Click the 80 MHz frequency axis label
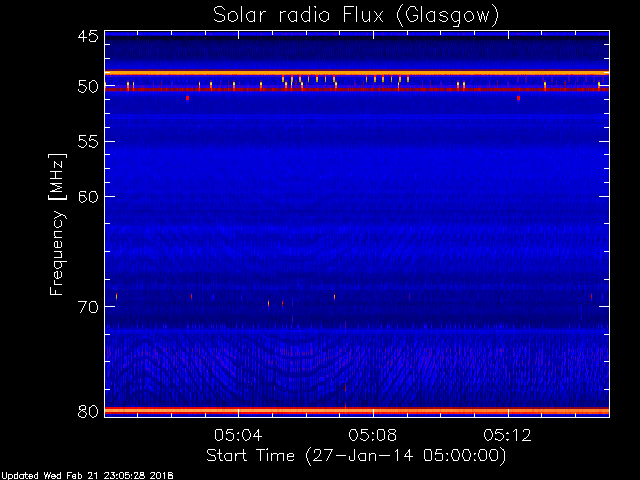 tap(88, 411)
